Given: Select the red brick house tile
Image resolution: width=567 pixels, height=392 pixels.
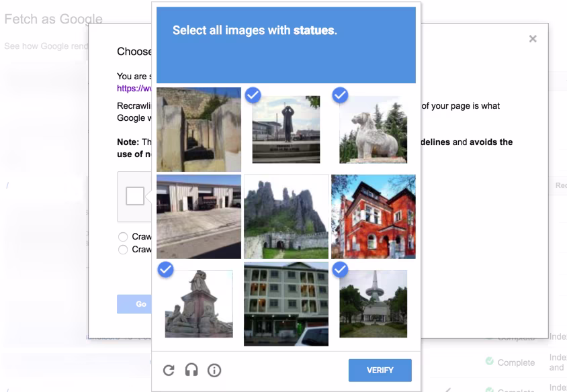Looking at the screenshot, I should pos(374,215).
